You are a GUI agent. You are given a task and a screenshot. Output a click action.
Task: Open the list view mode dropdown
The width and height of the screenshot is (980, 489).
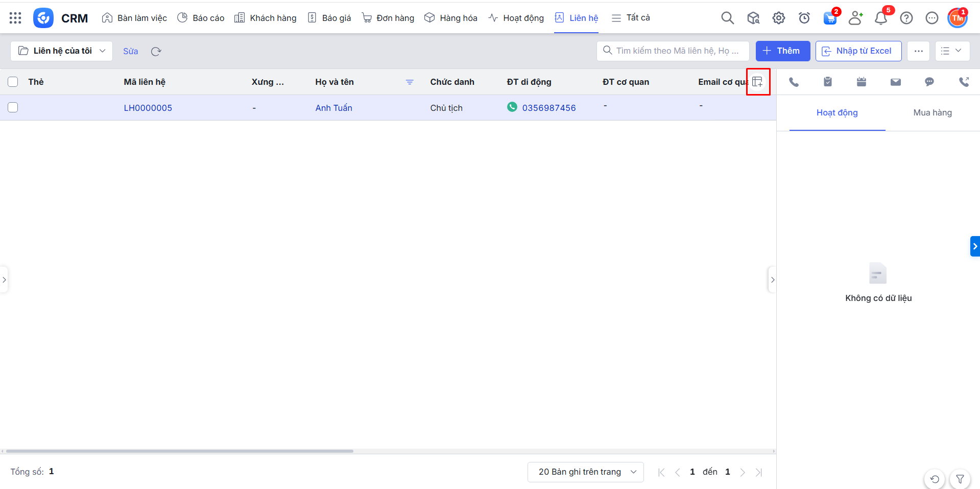(952, 51)
